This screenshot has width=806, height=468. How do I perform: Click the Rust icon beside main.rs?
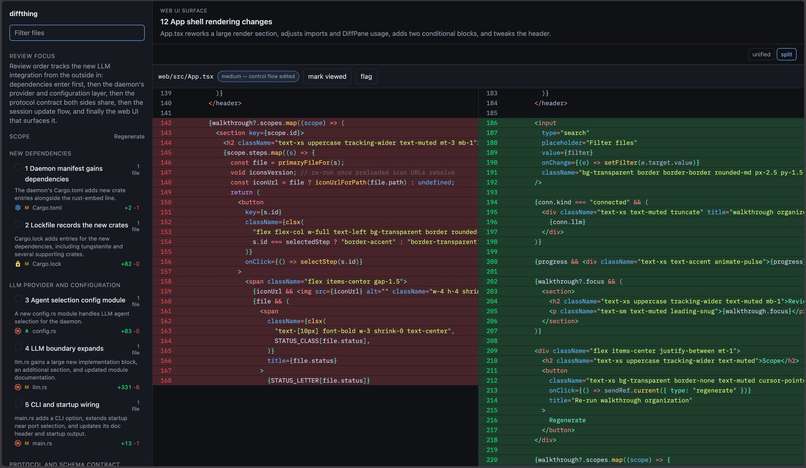(18, 443)
